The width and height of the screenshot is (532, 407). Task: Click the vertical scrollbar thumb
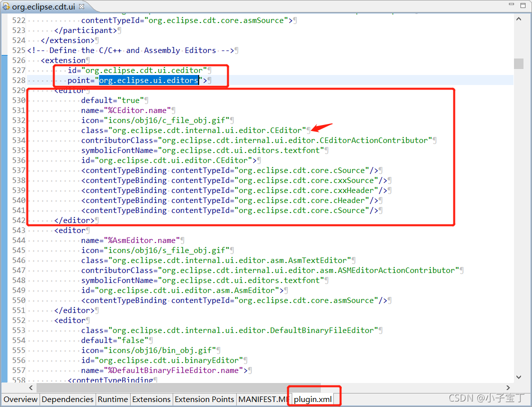point(518,63)
